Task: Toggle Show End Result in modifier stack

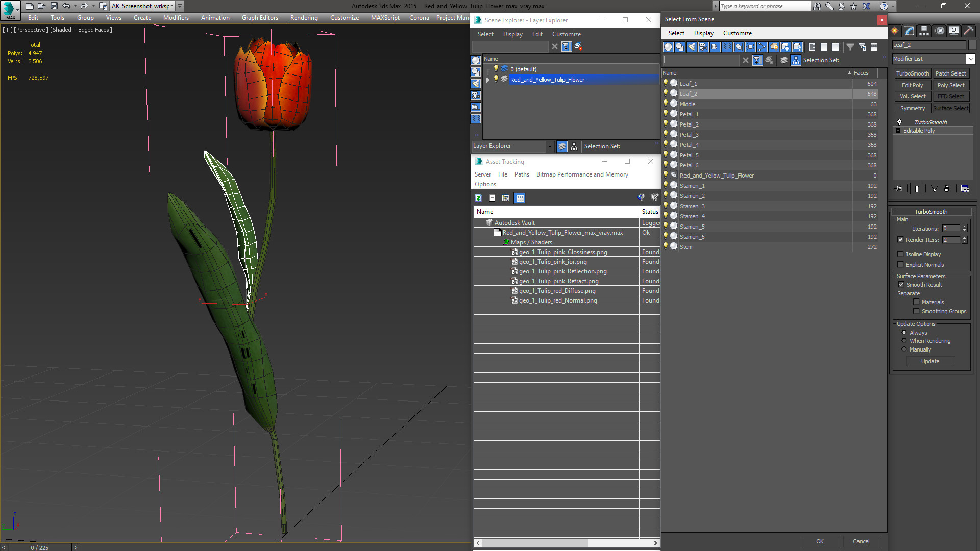Action: 917,188
